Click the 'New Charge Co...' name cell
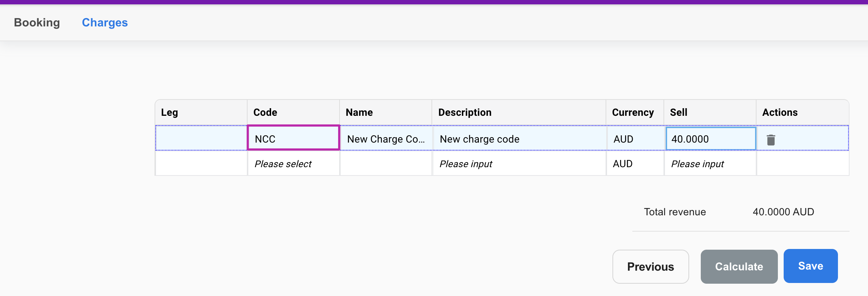868x296 pixels. click(x=386, y=139)
